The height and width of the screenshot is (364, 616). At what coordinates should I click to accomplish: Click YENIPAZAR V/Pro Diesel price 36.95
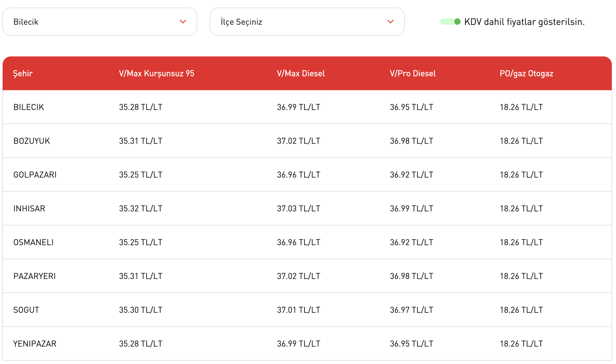click(x=411, y=344)
